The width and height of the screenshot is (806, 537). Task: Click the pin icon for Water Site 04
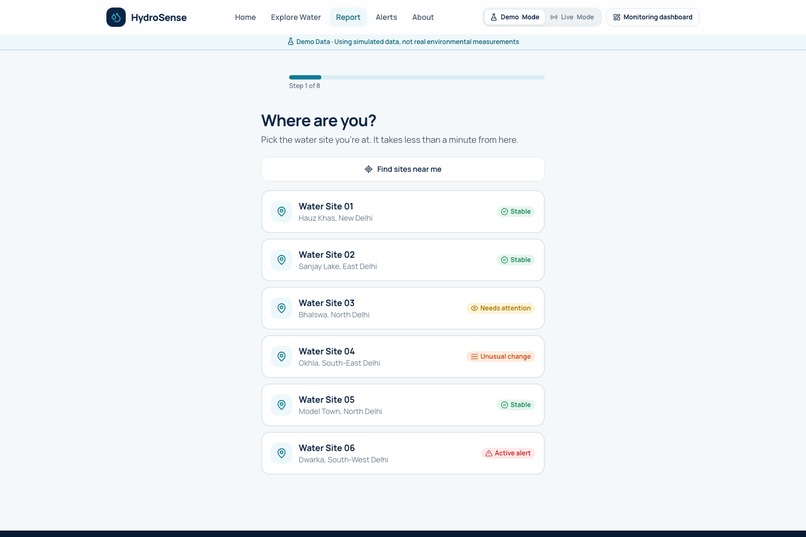tap(282, 357)
